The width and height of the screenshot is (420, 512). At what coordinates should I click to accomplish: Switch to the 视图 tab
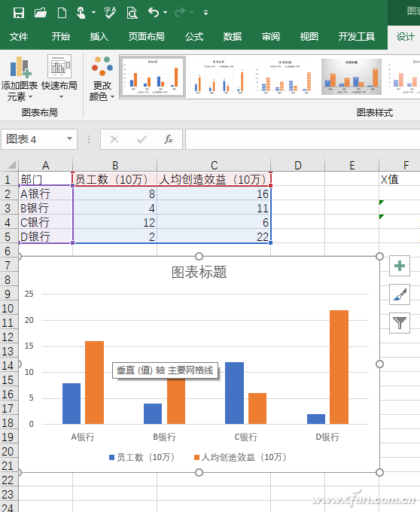(309, 37)
